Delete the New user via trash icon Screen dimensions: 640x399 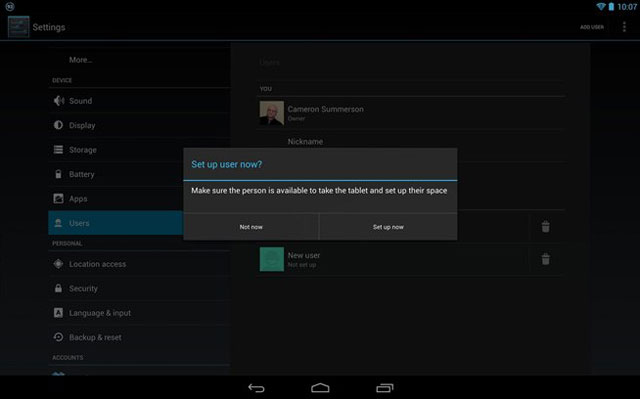(545, 259)
